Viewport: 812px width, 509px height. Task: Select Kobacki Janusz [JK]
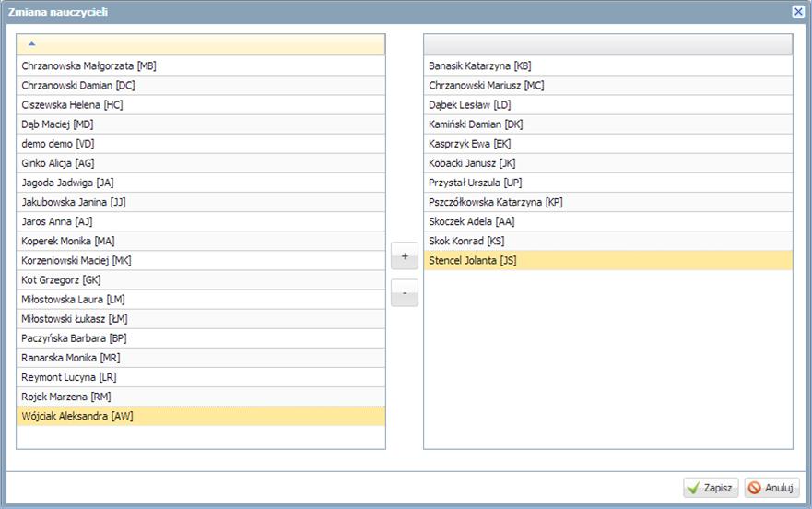click(x=608, y=163)
